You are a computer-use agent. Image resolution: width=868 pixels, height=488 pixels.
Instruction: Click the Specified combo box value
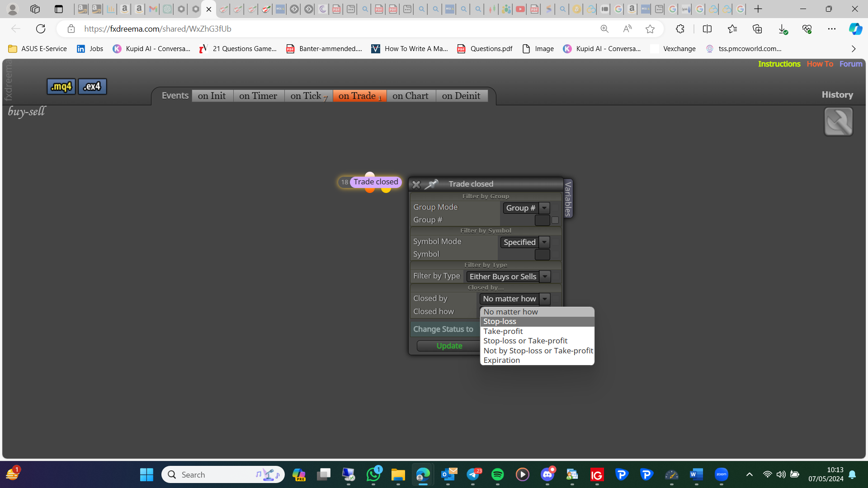[519, 242]
